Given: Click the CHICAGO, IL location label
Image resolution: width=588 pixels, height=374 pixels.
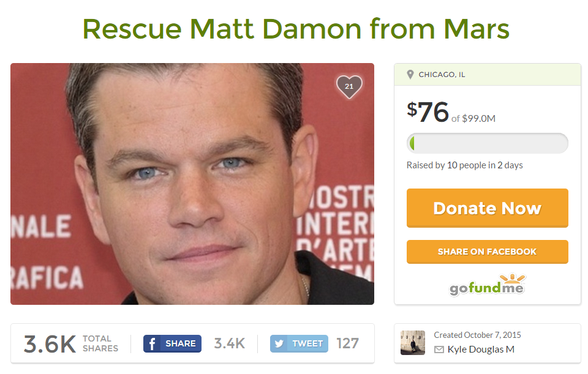Looking at the screenshot, I should tap(442, 75).
